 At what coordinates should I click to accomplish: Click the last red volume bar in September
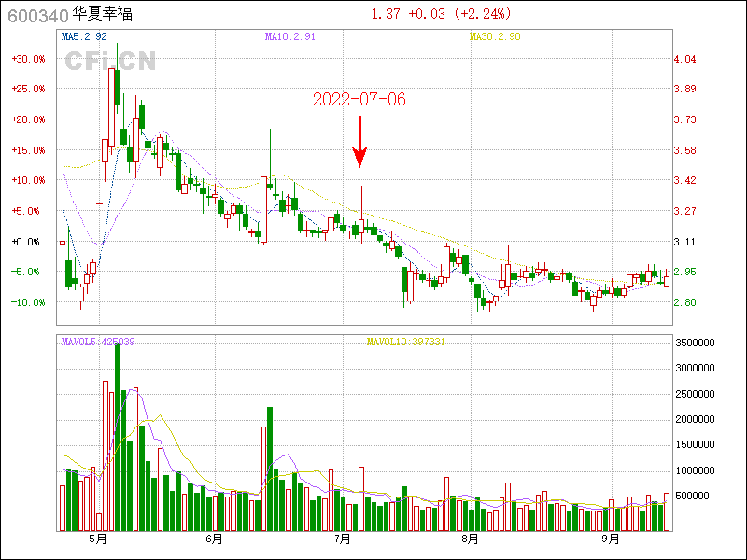(667, 512)
